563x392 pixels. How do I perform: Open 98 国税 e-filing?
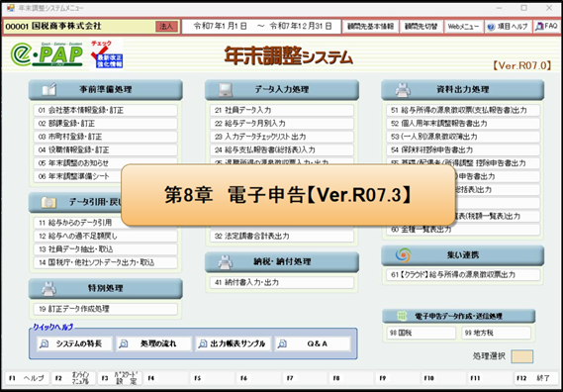tap(422, 333)
